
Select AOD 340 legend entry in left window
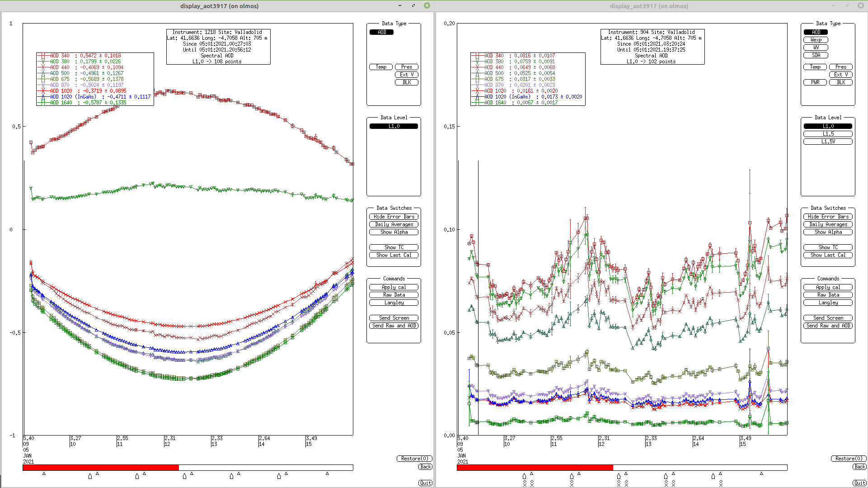(79, 56)
